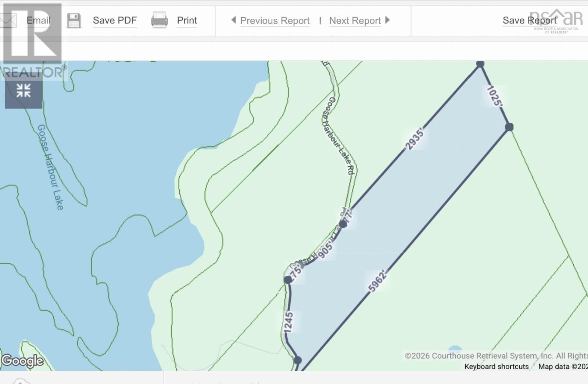This screenshot has width=588, height=384.
Task: Click the Save Report button
Action: [x=530, y=21]
